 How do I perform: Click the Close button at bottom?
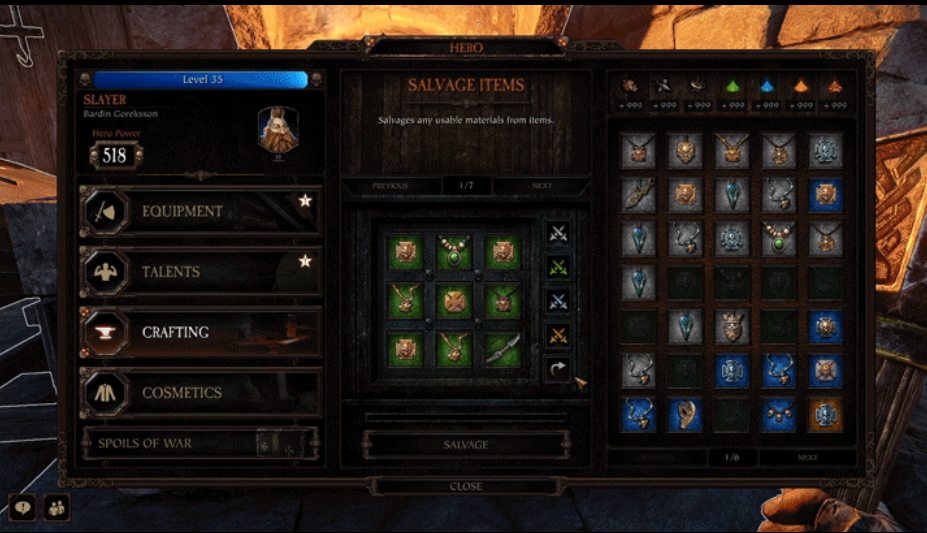pos(466,486)
